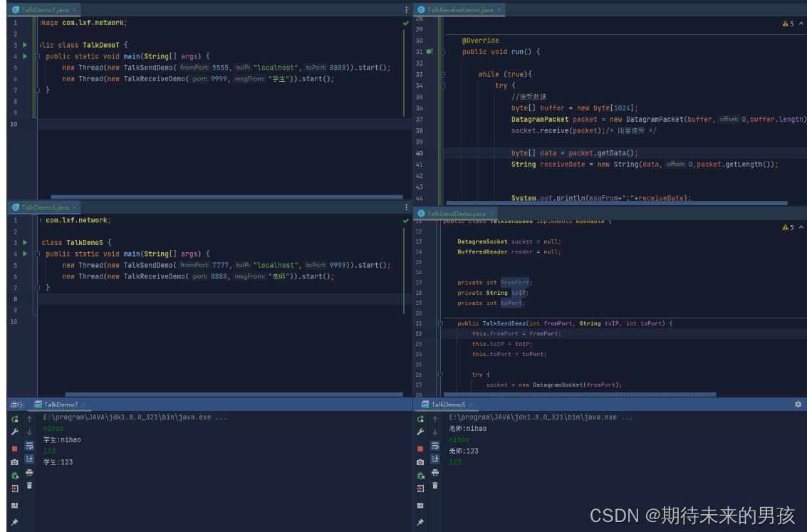This screenshot has width=807, height=532.
Task: Toggle scroll to end in TalkDemoT console
Action: coord(29,459)
